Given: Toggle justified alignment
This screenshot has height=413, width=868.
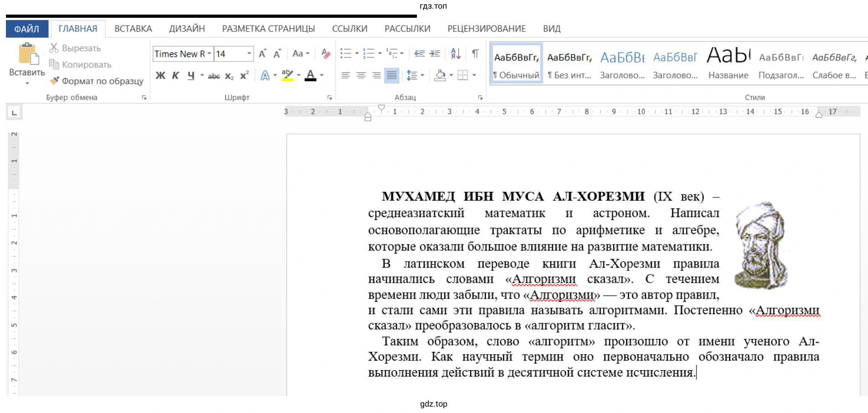Looking at the screenshot, I should (x=391, y=75).
